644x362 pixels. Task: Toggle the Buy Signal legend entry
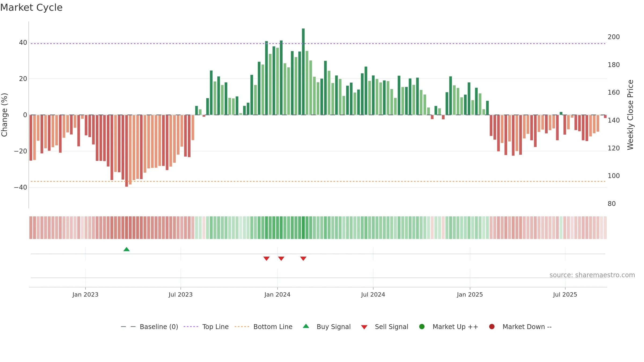click(x=327, y=327)
